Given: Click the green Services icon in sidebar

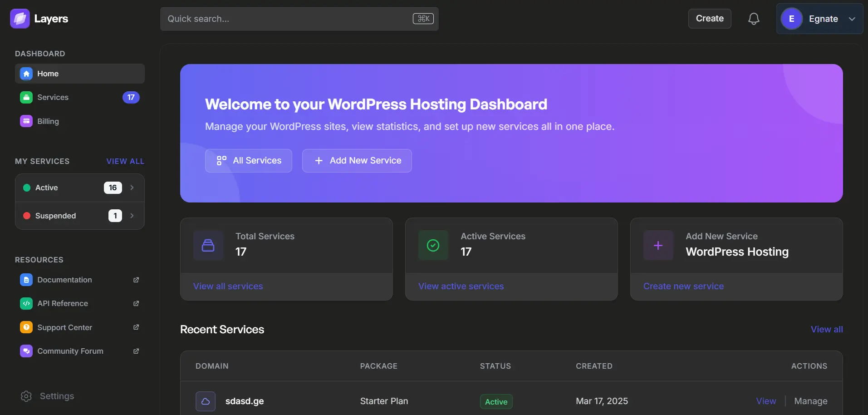Looking at the screenshot, I should tap(26, 97).
